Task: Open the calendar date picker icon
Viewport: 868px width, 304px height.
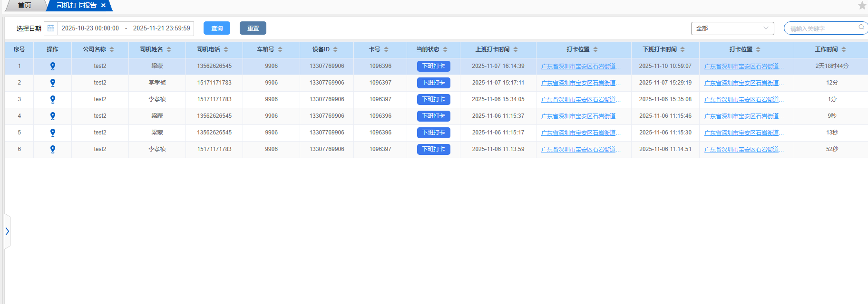Action: pos(51,28)
